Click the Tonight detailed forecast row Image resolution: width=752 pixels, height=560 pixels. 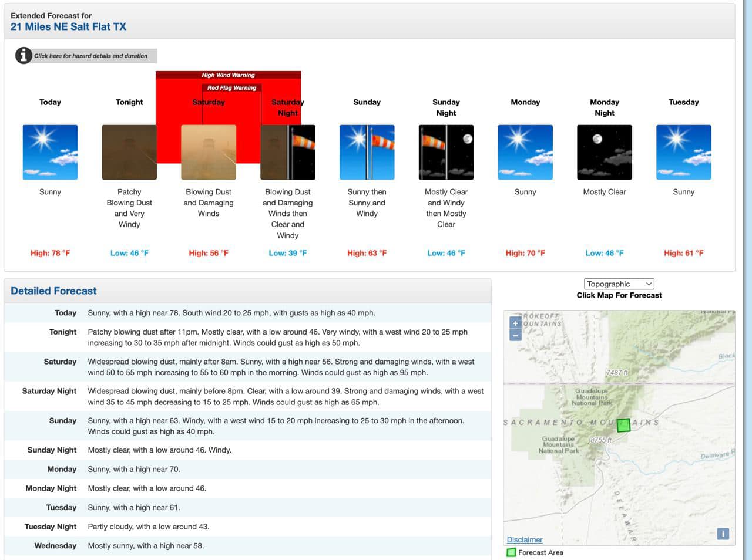tap(247, 338)
